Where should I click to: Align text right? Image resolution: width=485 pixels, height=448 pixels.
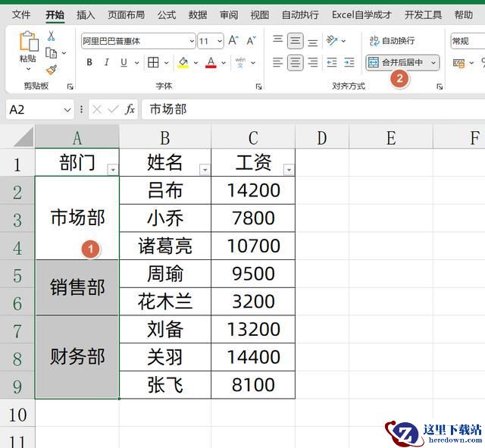313,62
